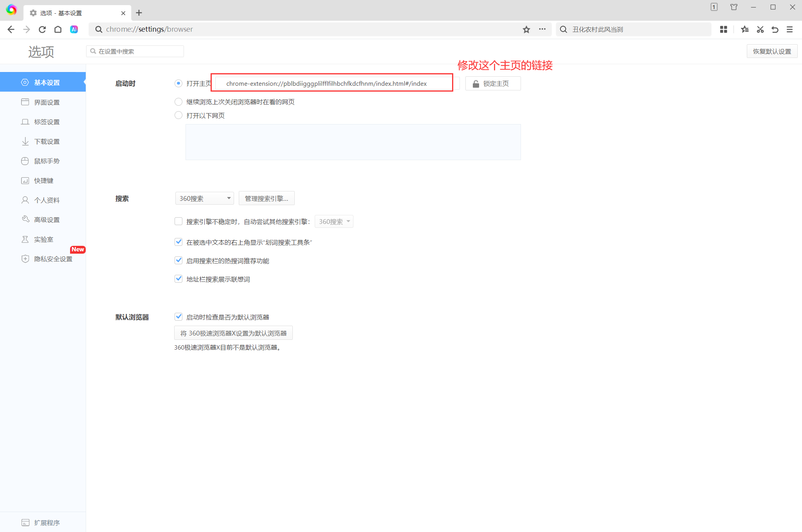Click the scissors screenshot icon
802x532 pixels.
pyautogui.click(x=760, y=29)
